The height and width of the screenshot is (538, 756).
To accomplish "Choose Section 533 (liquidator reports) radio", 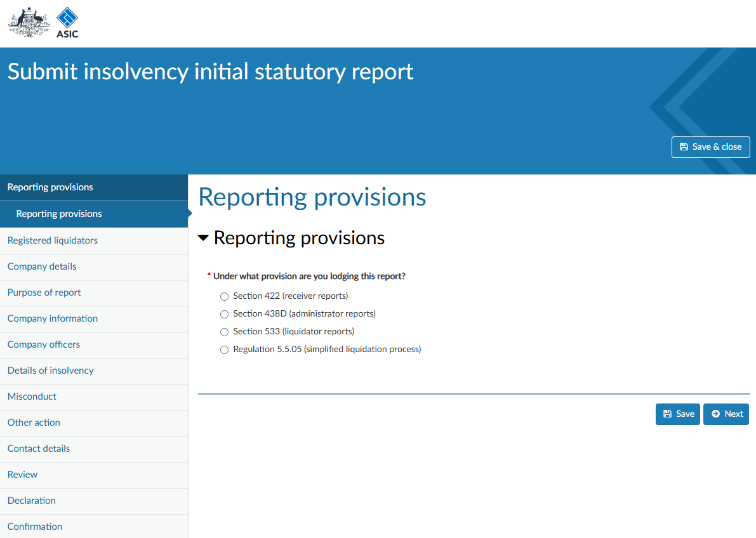I will click(224, 332).
